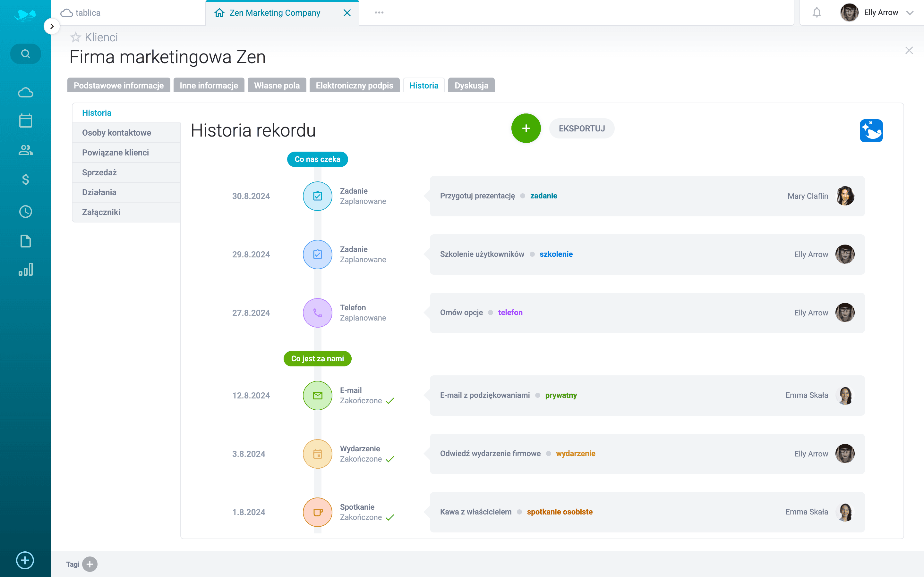Select Osoby kontaktowe in the side panel
Screen dimensions: 924x577
[x=116, y=132]
